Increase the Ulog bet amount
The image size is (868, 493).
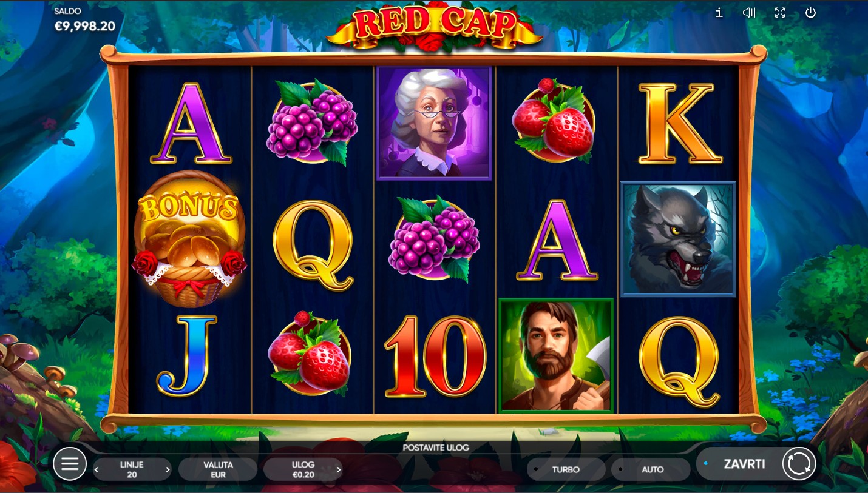point(338,470)
